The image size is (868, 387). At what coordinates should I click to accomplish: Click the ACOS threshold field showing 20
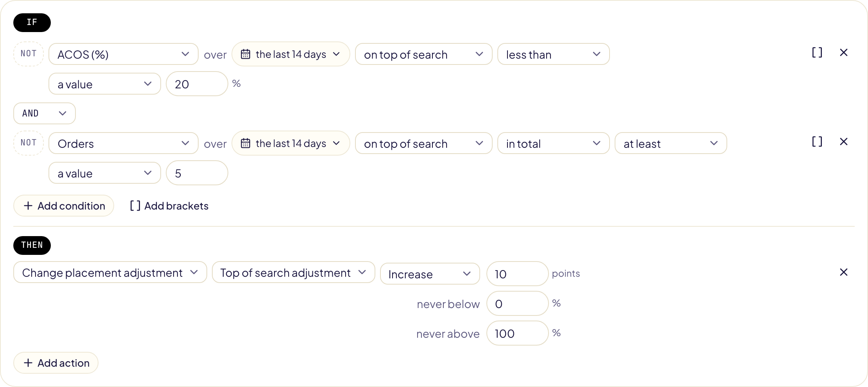click(x=197, y=84)
